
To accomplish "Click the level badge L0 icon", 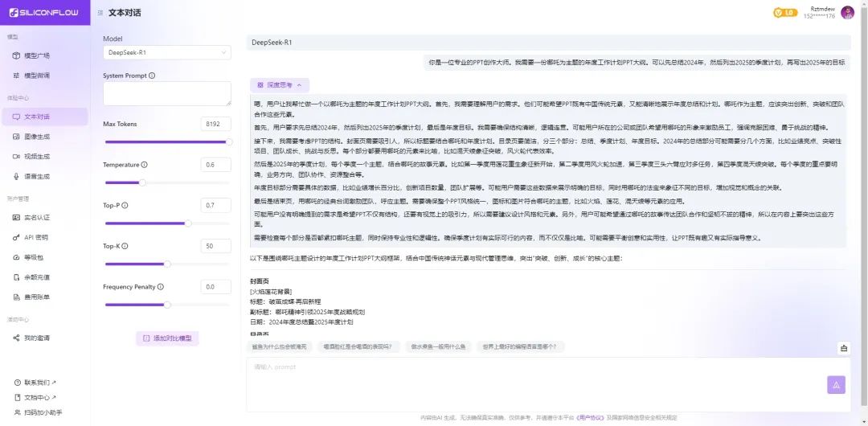I will [x=785, y=13].
